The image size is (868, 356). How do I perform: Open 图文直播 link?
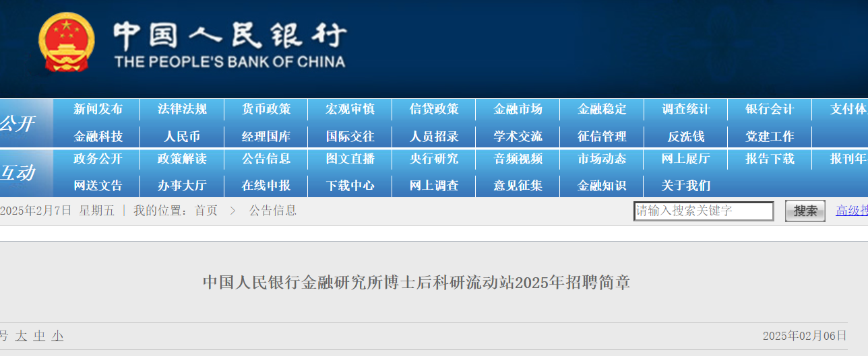350,159
